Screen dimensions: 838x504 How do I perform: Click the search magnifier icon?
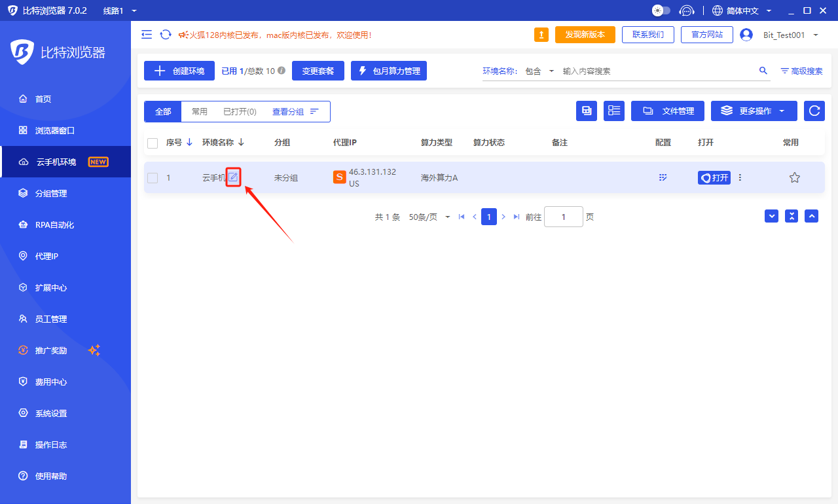(x=763, y=71)
